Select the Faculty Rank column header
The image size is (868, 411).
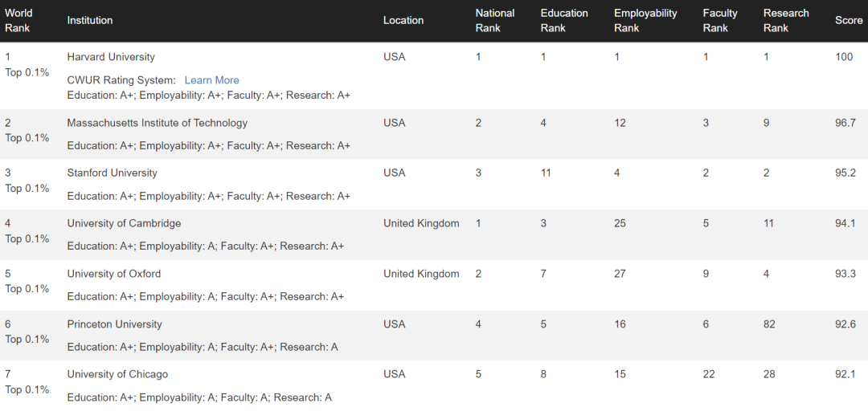point(719,20)
